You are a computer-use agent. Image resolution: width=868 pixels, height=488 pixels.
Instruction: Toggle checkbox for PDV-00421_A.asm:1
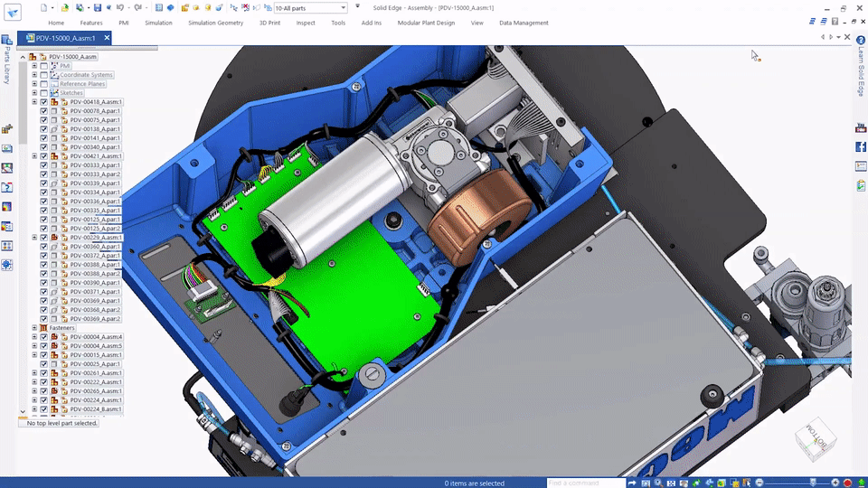pyautogui.click(x=43, y=156)
